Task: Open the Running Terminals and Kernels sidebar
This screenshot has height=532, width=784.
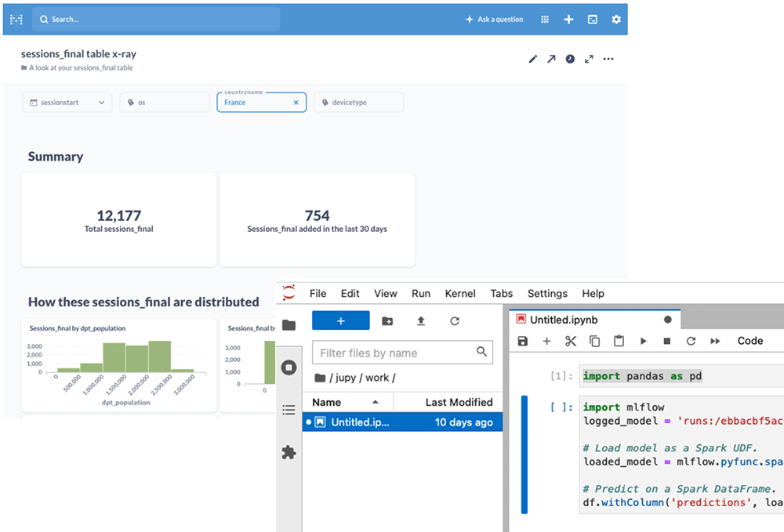Action: pos(289,367)
